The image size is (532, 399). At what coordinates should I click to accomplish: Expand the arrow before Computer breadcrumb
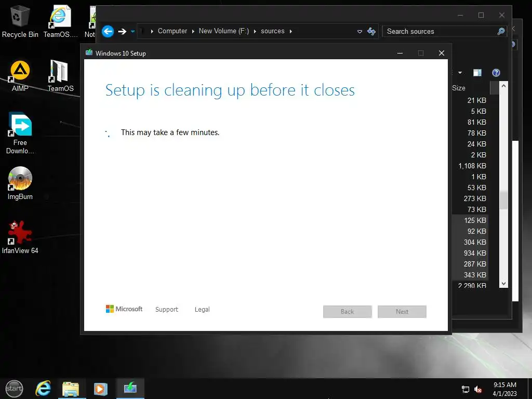(152, 31)
